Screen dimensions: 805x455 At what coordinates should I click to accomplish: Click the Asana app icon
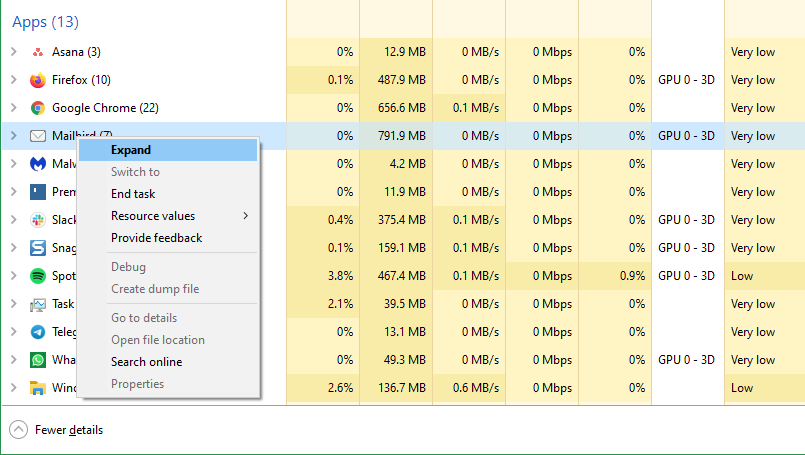click(x=38, y=52)
